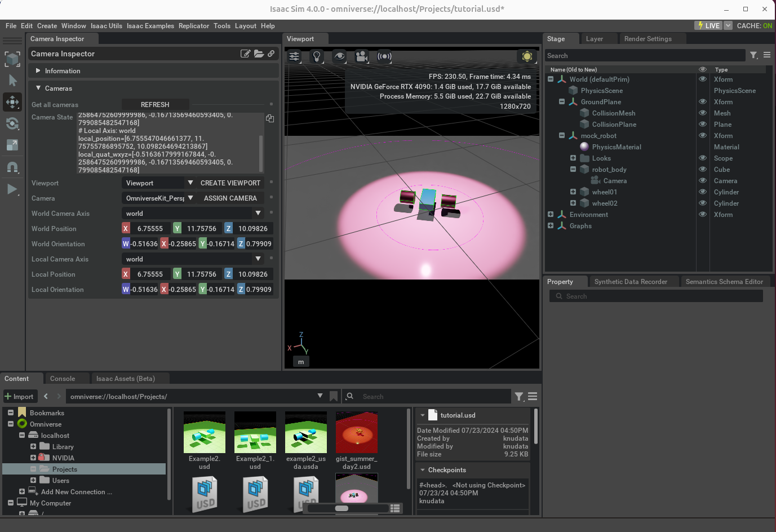Select the rotate tool in left toolbar

(x=12, y=123)
